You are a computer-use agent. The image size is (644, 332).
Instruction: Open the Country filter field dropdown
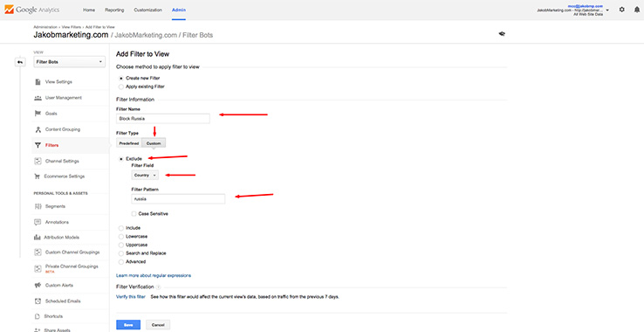pos(145,176)
